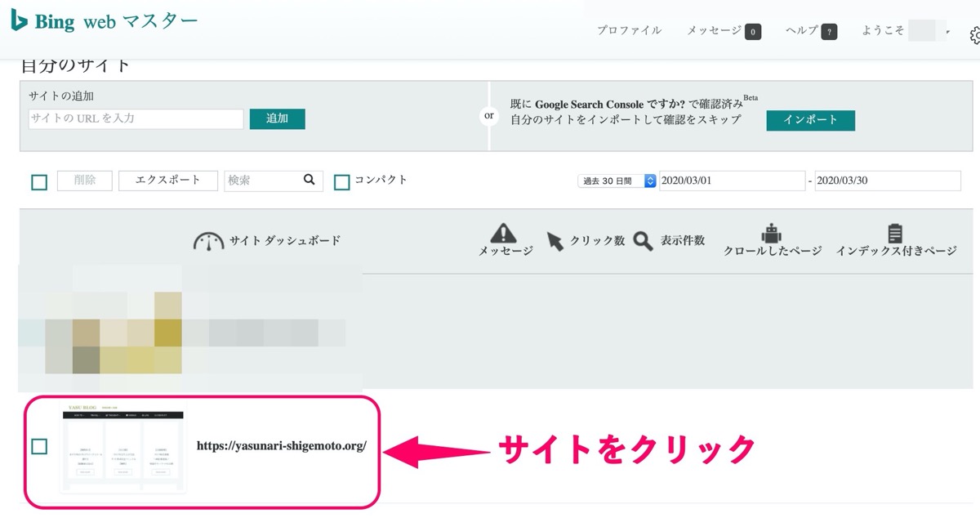980x527 pixels.
Task: Click the クロールしたページ column label
Action: coord(773,252)
